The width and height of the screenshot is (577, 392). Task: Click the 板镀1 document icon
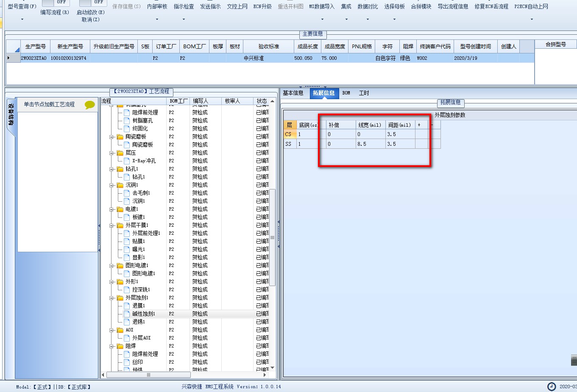click(127, 217)
